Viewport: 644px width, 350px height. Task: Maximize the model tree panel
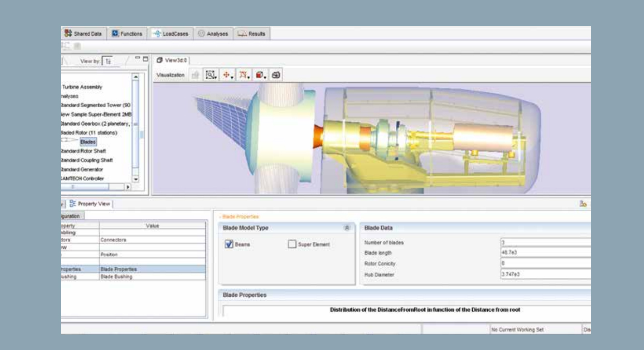145,59
